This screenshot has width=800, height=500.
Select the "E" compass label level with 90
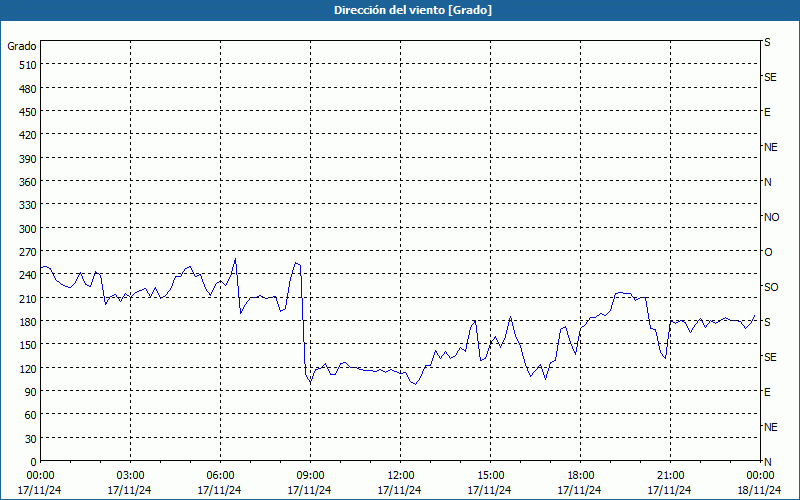coord(767,392)
